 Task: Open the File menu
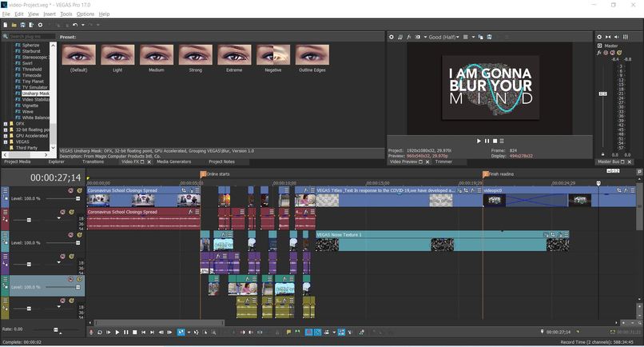[6, 14]
